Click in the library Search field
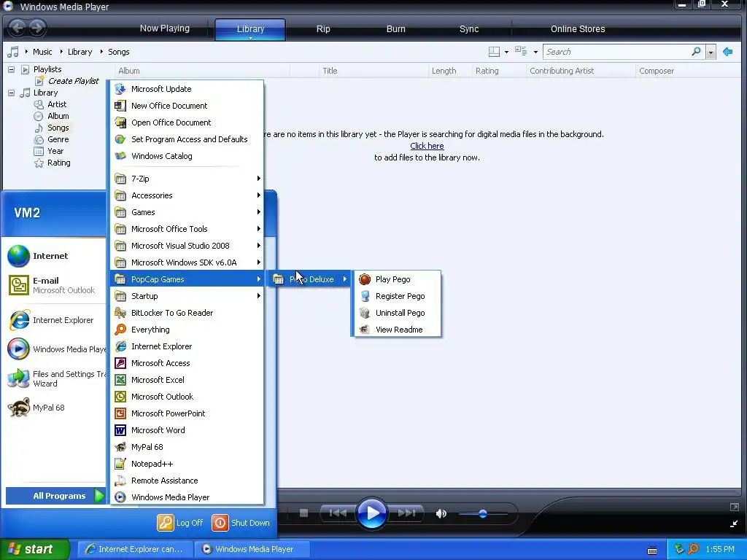Viewport: 747px width, 560px height. tap(617, 52)
